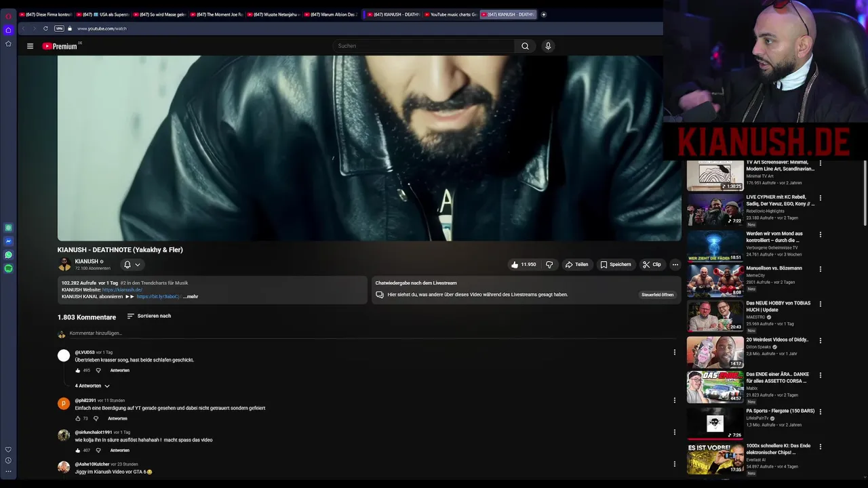Start voice search with microphone icon
The width and height of the screenshot is (868, 488).
point(548,46)
